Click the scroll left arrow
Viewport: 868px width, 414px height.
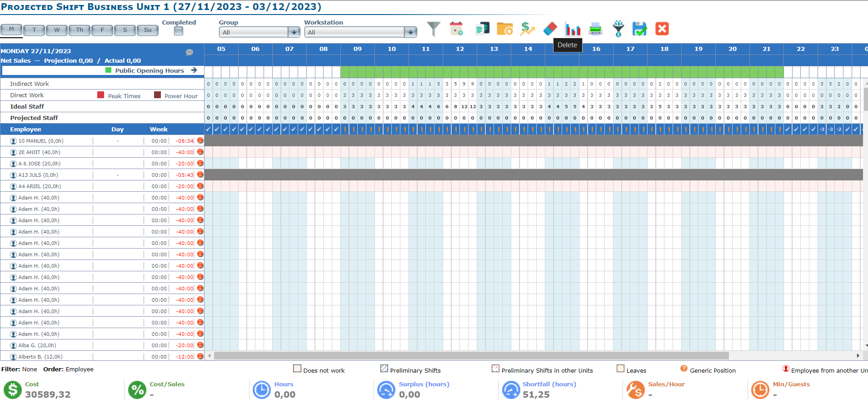point(210,355)
